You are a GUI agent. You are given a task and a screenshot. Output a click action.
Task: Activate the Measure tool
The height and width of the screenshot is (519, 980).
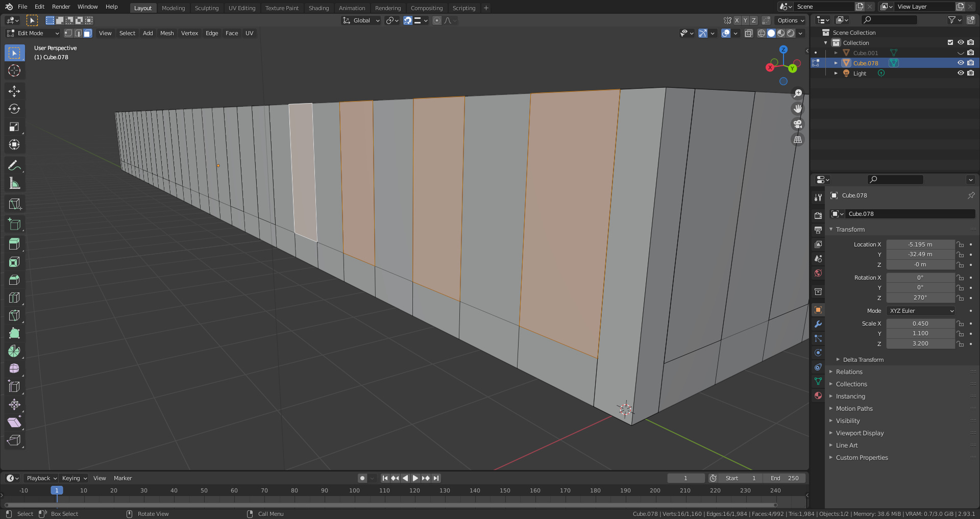pos(14,183)
